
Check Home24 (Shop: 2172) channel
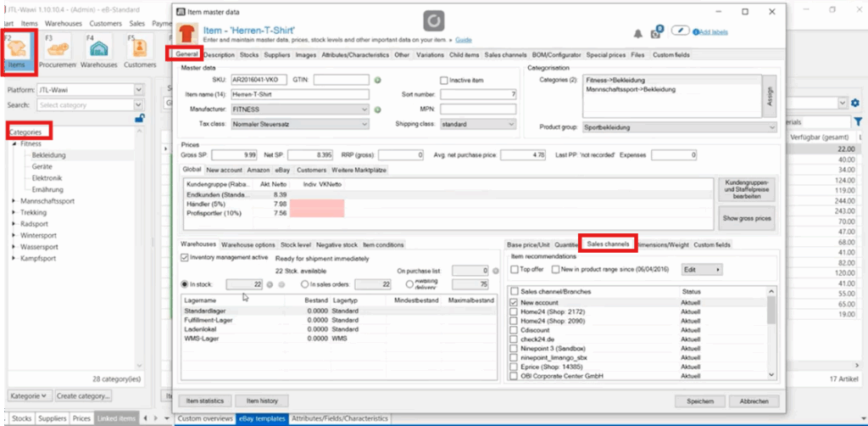tap(514, 312)
